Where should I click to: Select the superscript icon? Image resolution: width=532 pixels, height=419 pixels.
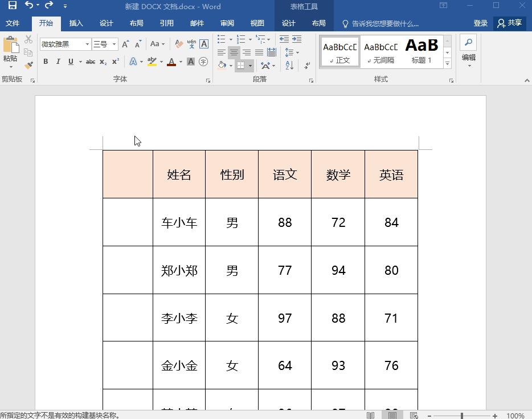tap(116, 62)
